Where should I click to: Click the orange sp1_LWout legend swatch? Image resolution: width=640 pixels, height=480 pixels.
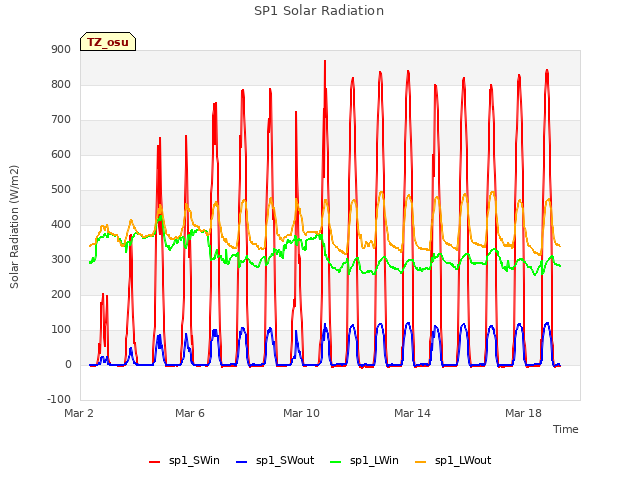pyautogui.click(x=420, y=462)
